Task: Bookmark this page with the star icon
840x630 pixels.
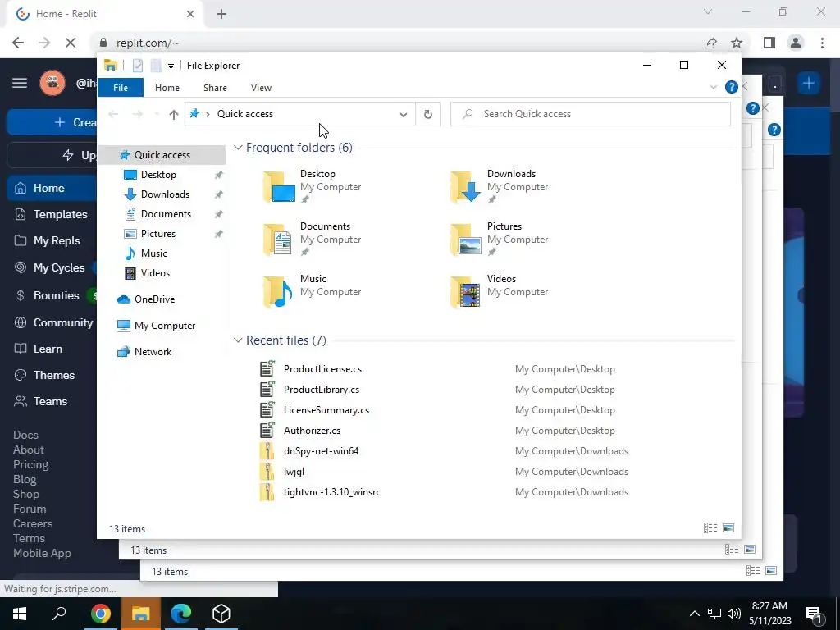Action: (x=737, y=43)
